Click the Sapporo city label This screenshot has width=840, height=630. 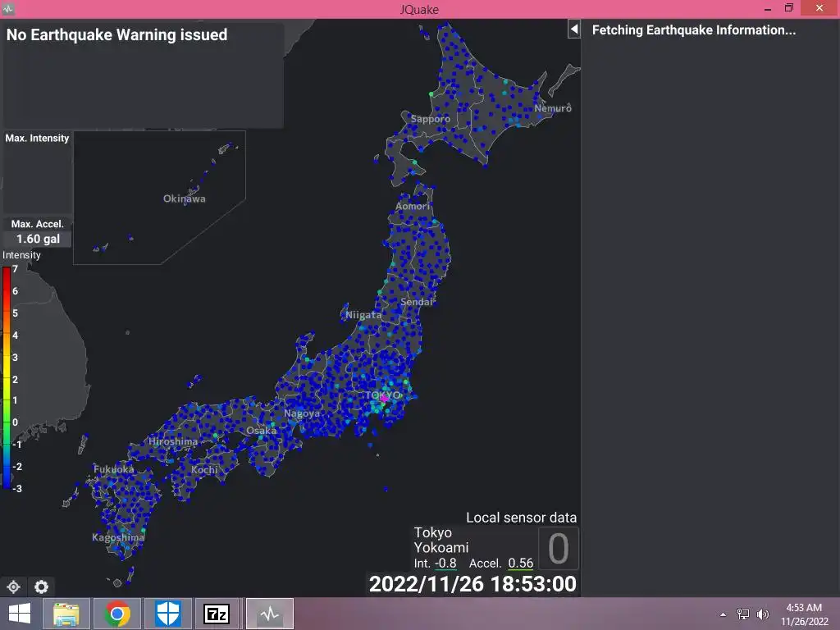click(x=430, y=119)
